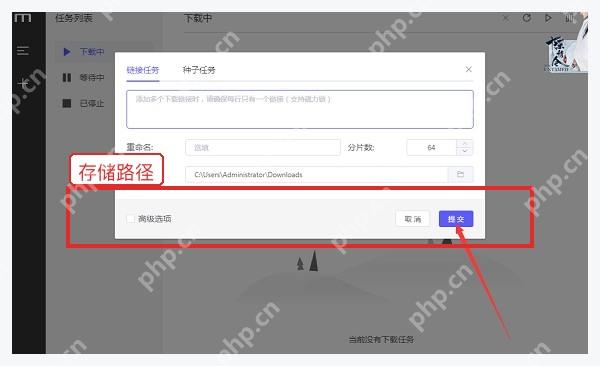The width and height of the screenshot is (600, 366).
Task: Click the delete X icon in top toolbar
Action: [506, 18]
